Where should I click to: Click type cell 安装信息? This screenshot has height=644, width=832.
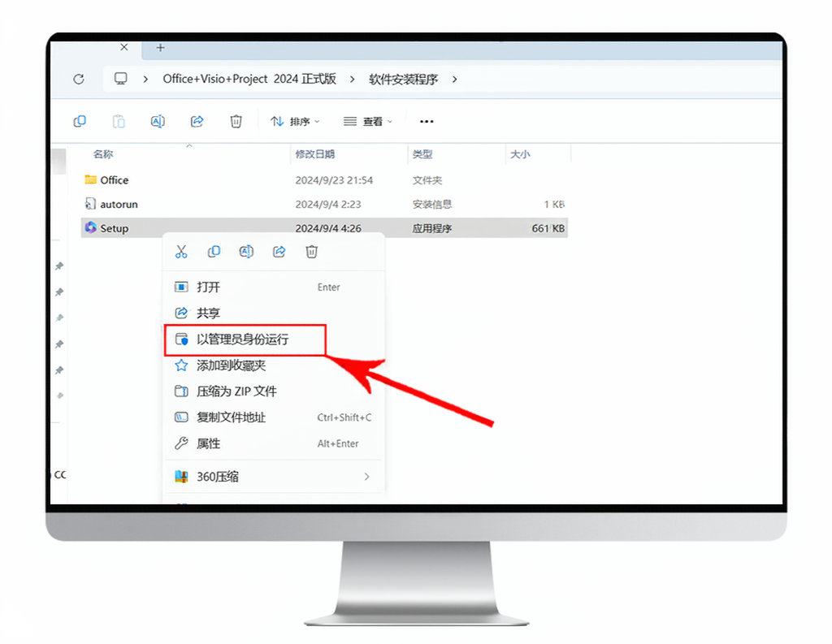[x=432, y=204]
